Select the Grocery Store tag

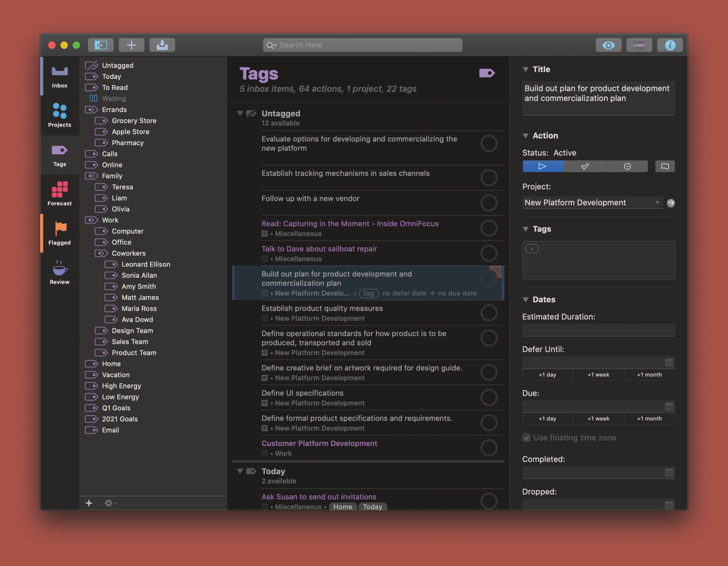click(134, 120)
